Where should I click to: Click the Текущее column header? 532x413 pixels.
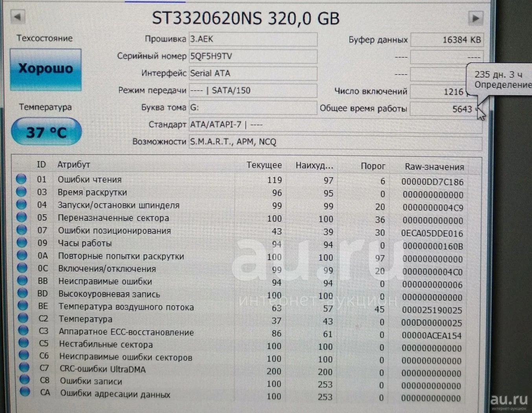(264, 165)
